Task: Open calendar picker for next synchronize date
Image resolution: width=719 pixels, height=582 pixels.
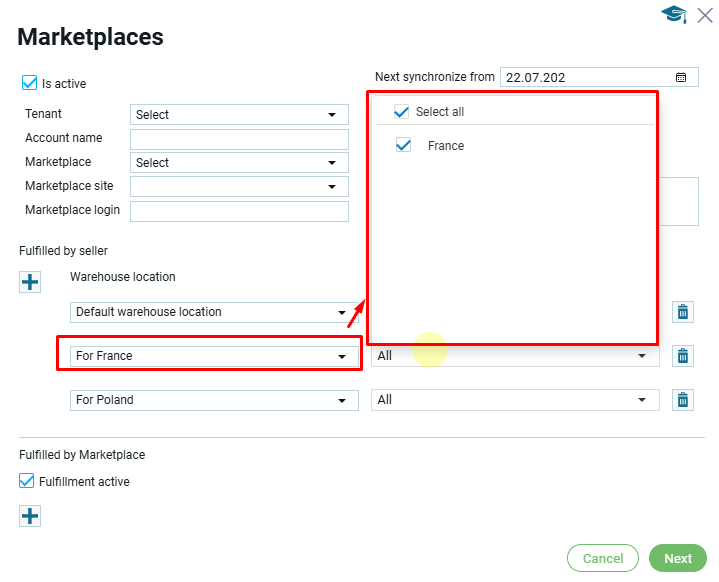Action: [x=681, y=77]
